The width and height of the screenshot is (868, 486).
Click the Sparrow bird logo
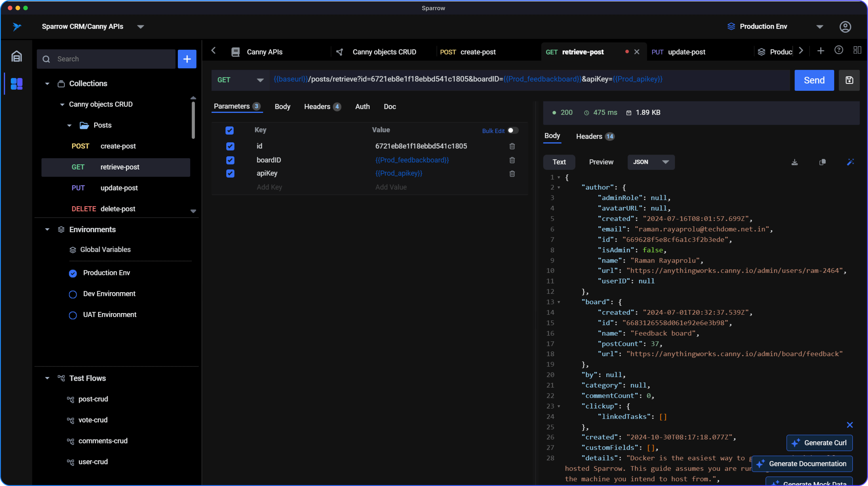(17, 27)
